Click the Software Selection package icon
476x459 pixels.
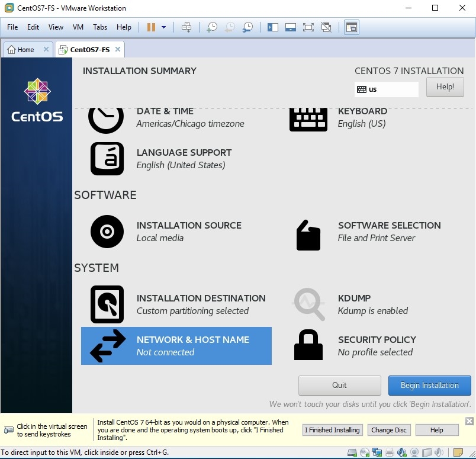(x=308, y=235)
